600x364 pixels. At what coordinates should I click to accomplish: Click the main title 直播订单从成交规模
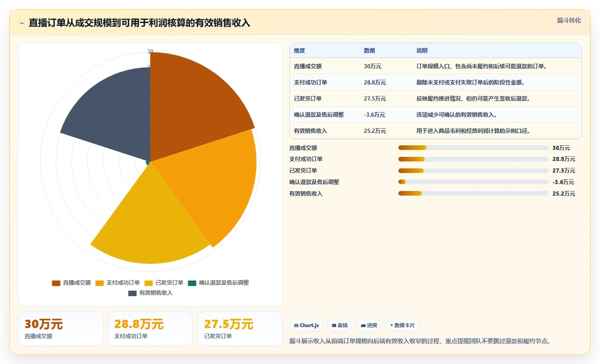click(x=139, y=23)
